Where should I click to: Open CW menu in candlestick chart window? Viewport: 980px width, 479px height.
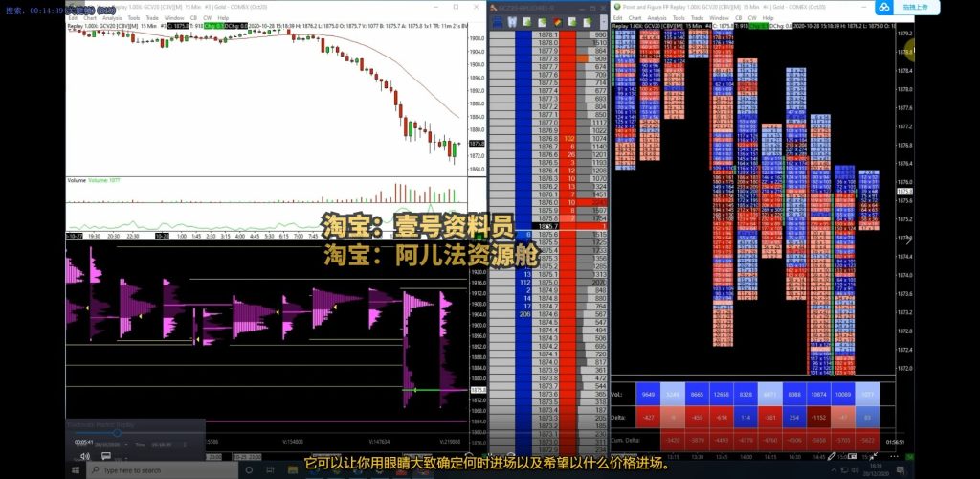point(208,18)
